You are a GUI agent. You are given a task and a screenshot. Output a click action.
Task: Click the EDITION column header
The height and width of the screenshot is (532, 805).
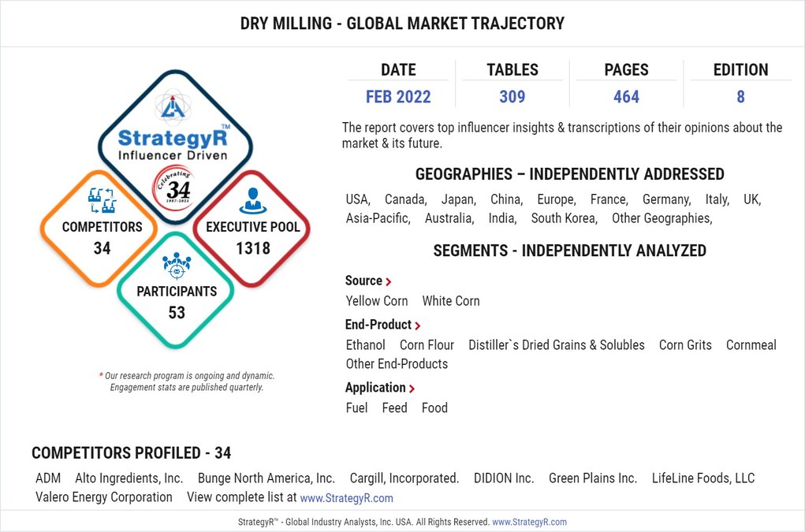(x=740, y=70)
